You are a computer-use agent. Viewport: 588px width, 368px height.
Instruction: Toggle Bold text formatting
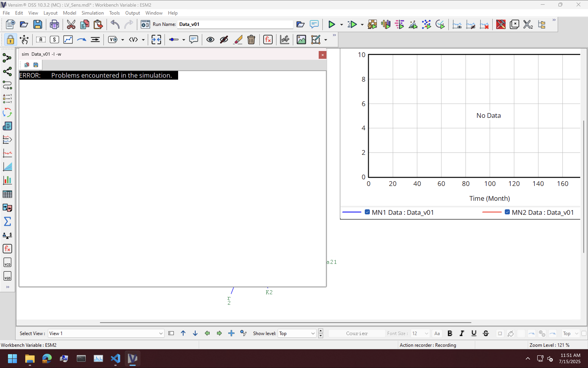(x=450, y=333)
